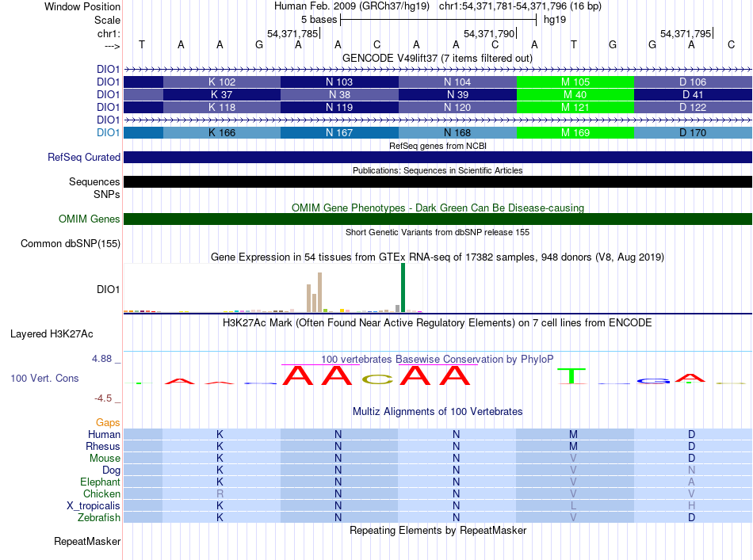
Task: Click the Zebrafish species label
Action: (x=98, y=517)
